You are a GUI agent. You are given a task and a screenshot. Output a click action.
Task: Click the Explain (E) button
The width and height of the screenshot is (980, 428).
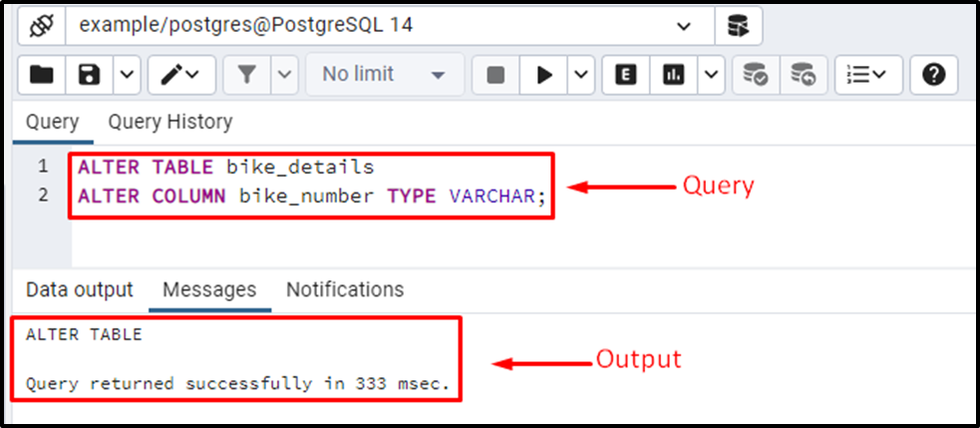click(x=626, y=75)
